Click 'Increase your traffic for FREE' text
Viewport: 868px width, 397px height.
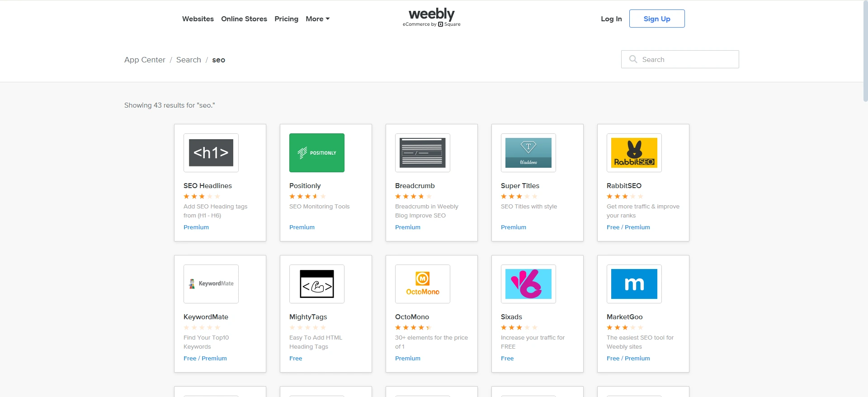(533, 342)
